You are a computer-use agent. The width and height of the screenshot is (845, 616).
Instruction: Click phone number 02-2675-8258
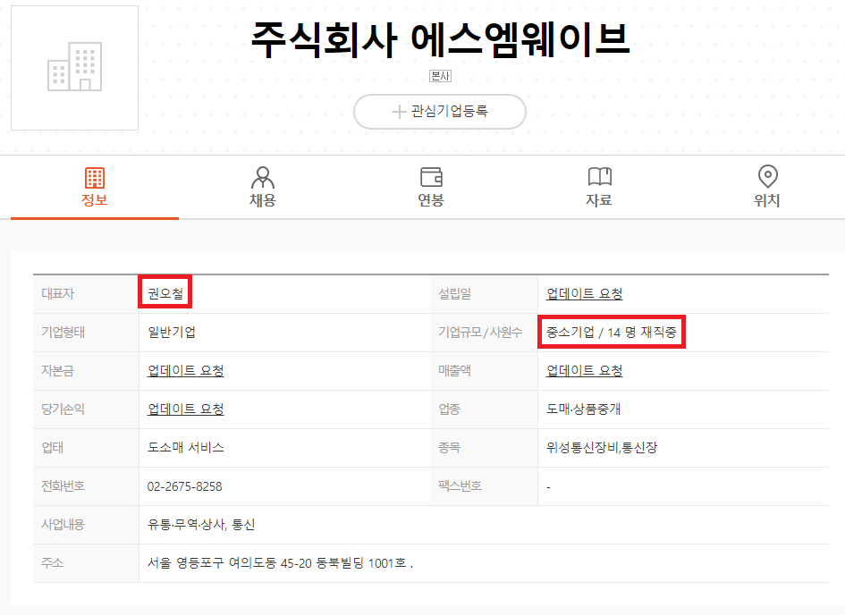coord(184,486)
